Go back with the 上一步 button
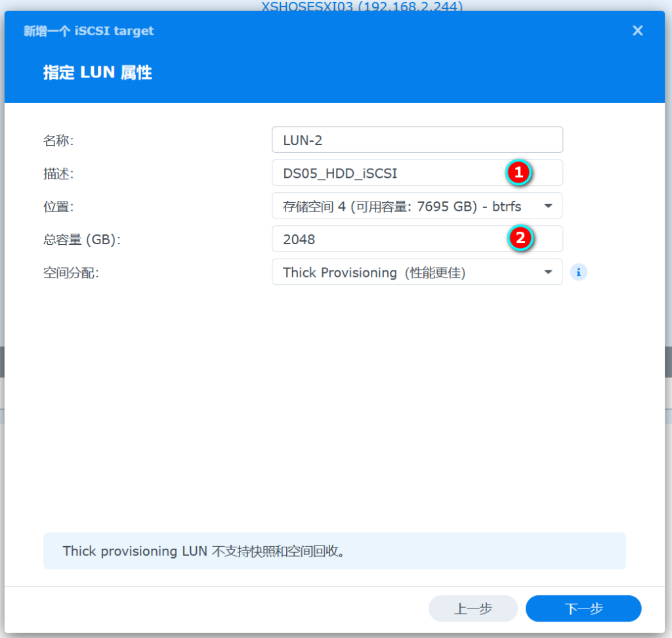This screenshot has width=672, height=638. click(x=472, y=608)
